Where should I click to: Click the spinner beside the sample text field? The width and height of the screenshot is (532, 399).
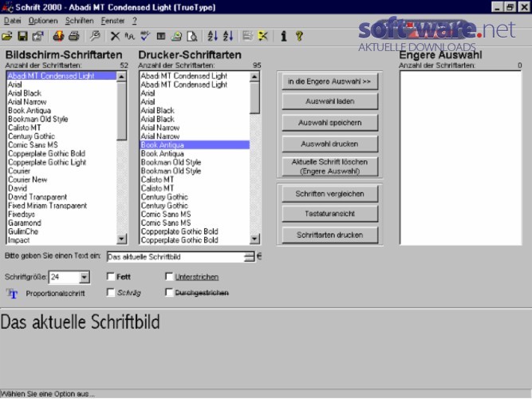(249, 257)
